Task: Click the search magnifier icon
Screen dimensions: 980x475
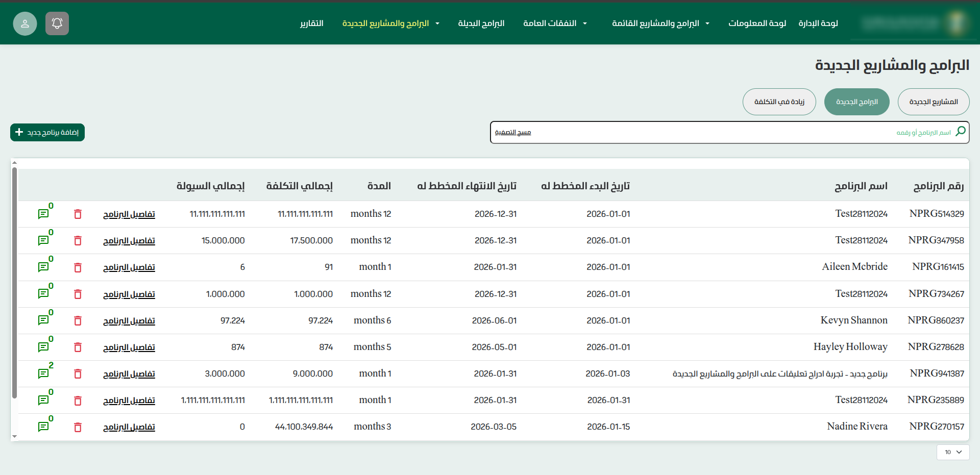Action: point(960,132)
